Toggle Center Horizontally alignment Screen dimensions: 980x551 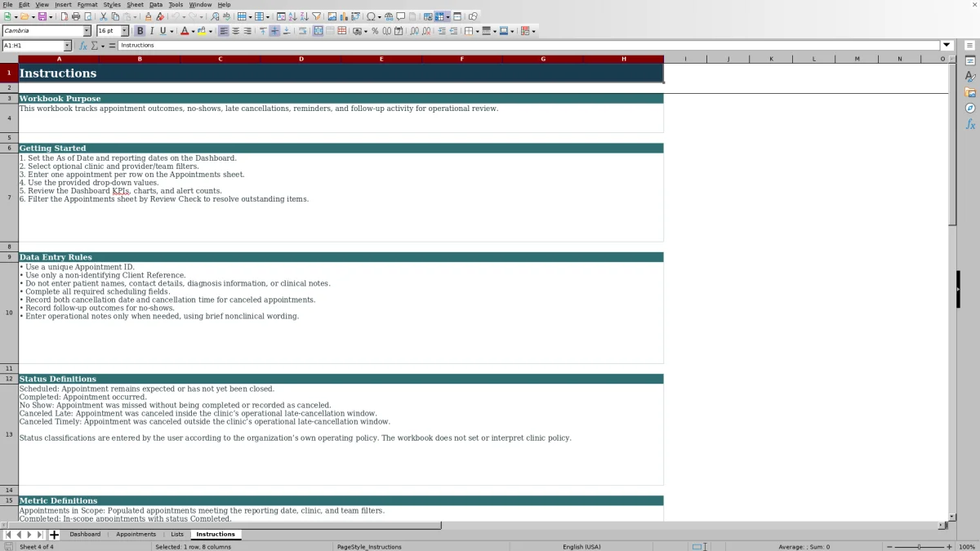pyautogui.click(x=235, y=31)
